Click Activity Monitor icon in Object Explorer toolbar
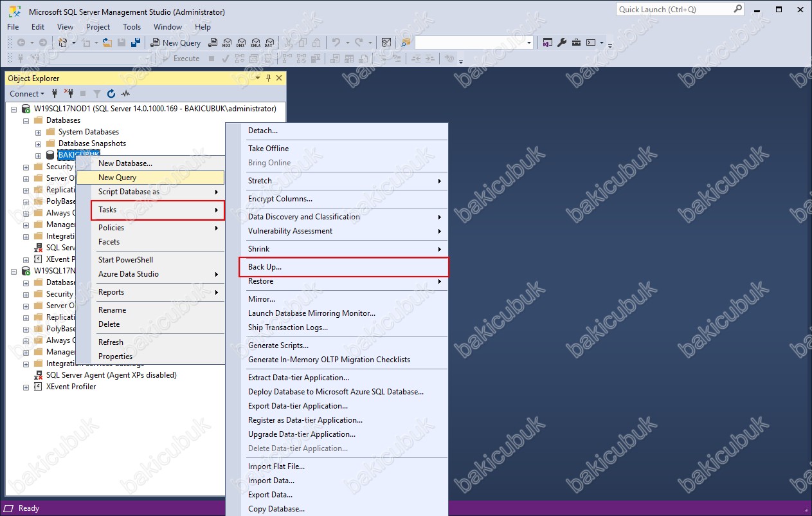812x516 pixels. pos(126,93)
